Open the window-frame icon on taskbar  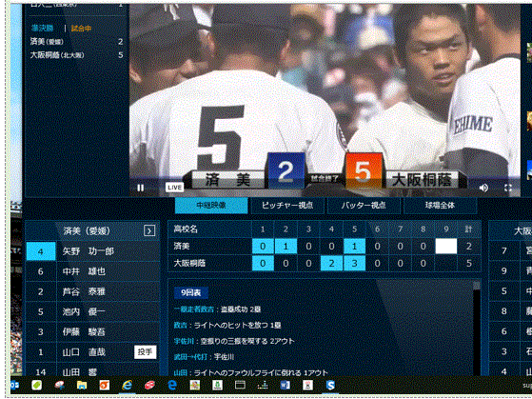tap(240, 385)
